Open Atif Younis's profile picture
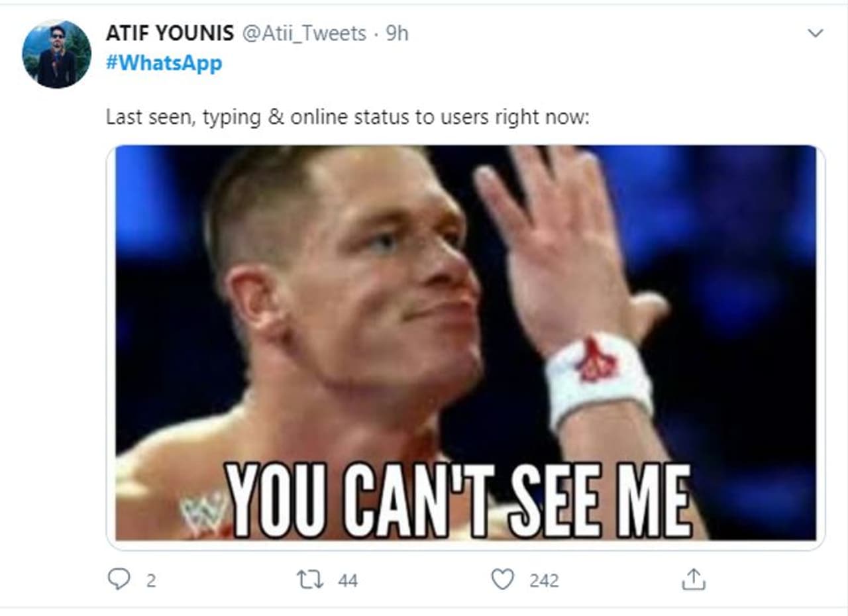Image resolution: width=848 pixels, height=616 pixels. (x=56, y=54)
